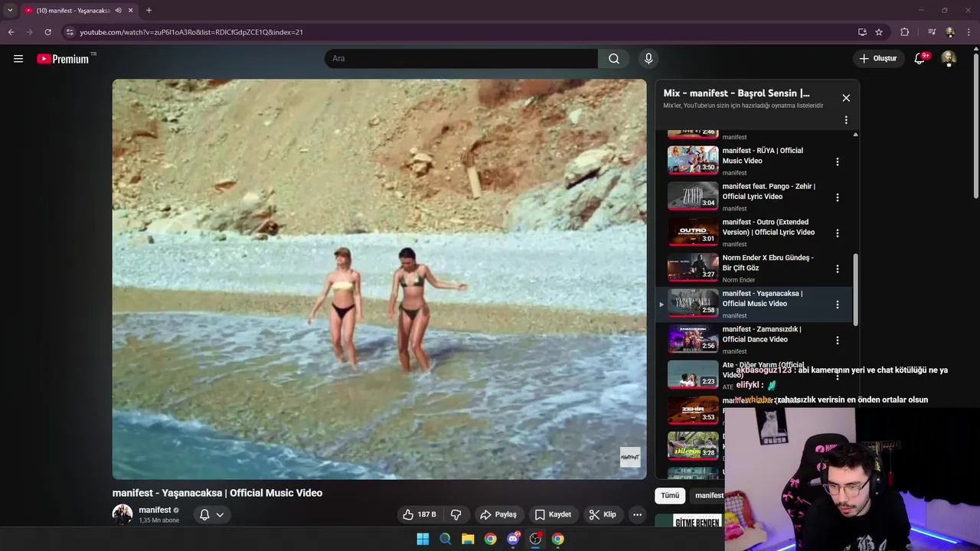Open Windows taskbar search

pos(446,539)
